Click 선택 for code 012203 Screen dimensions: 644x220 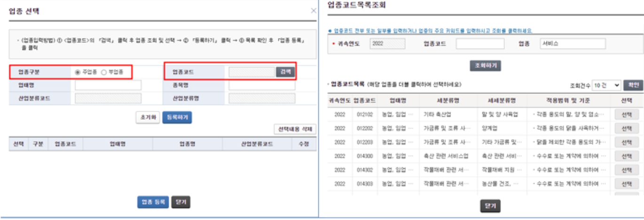point(627,142)
